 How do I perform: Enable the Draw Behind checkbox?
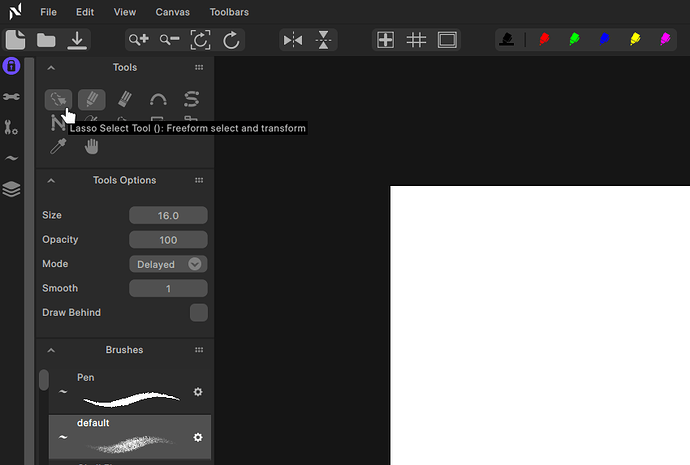199,313
